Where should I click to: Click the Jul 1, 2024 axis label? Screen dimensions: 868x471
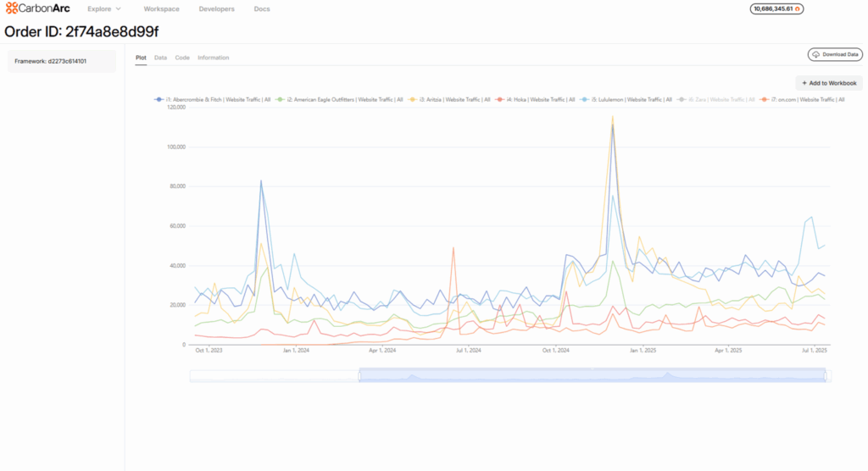click(468, 351)
